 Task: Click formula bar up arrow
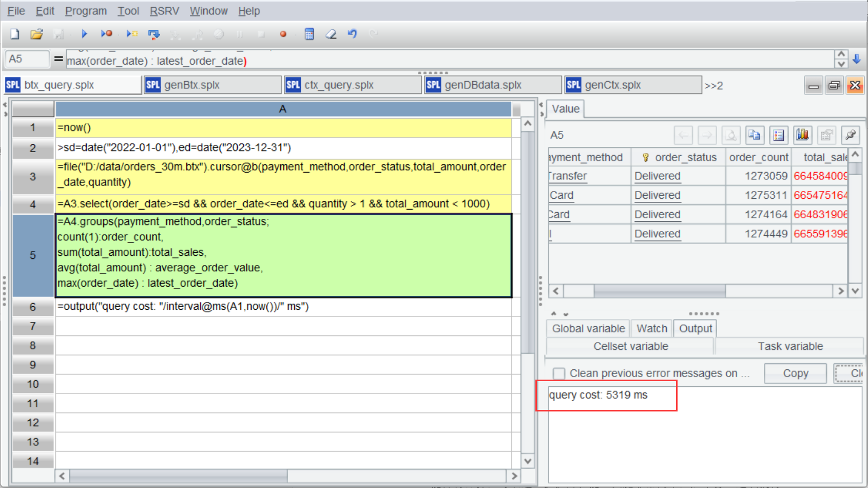[x=841, y=54]
